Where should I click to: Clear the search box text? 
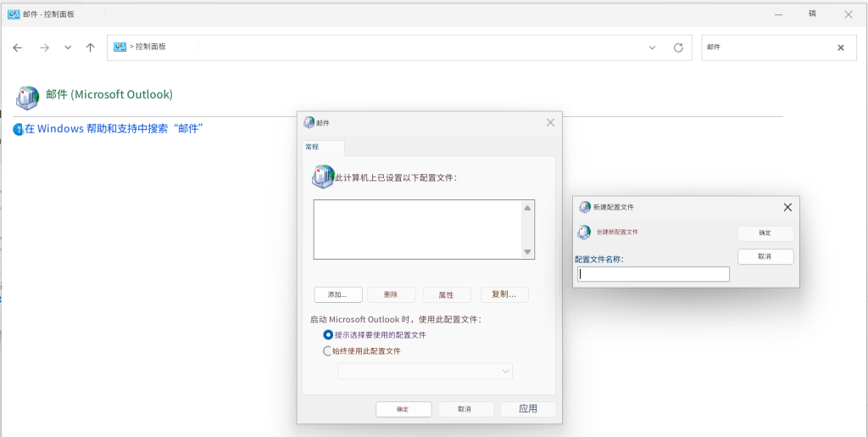pyautogui.click(x=840, y=48)
